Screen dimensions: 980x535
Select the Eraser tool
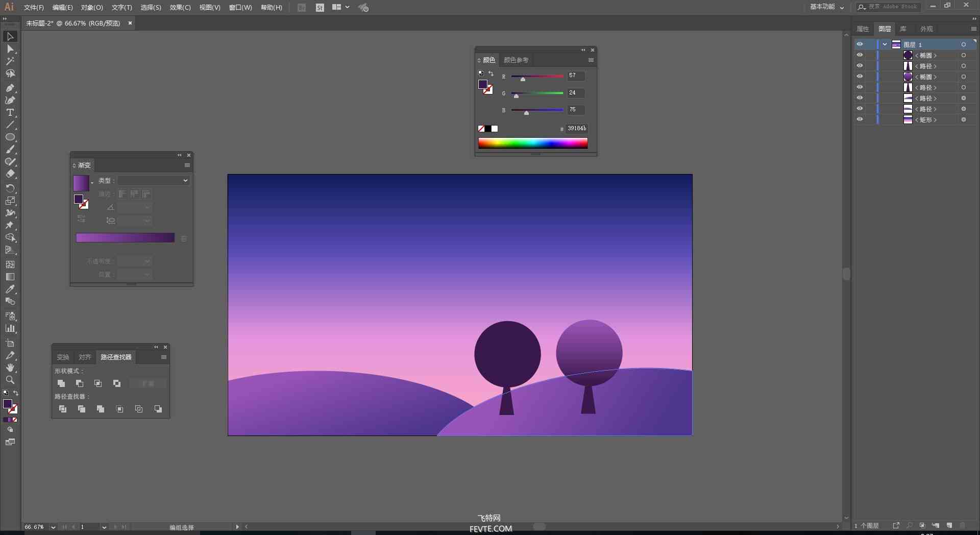tap(10, 174)
